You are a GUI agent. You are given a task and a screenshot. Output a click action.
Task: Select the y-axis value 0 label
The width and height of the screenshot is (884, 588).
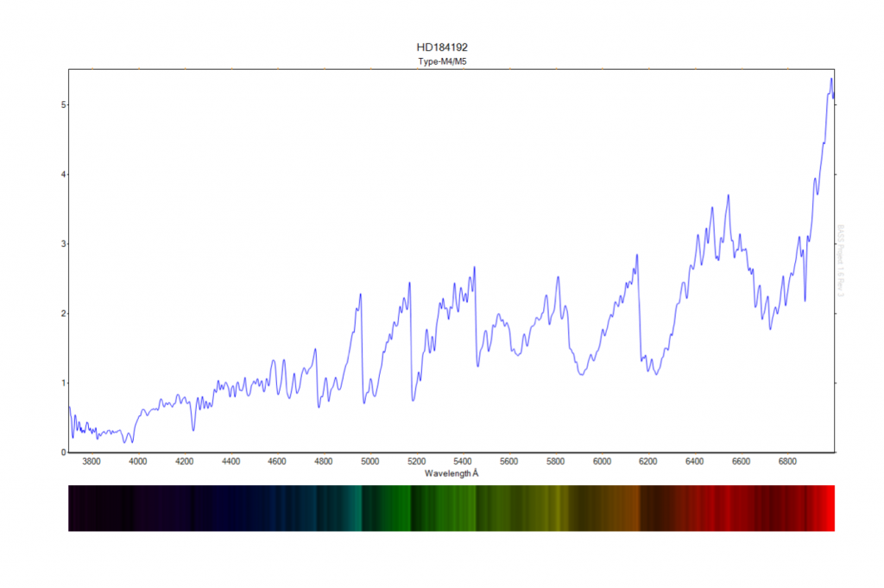pos(64,452)
